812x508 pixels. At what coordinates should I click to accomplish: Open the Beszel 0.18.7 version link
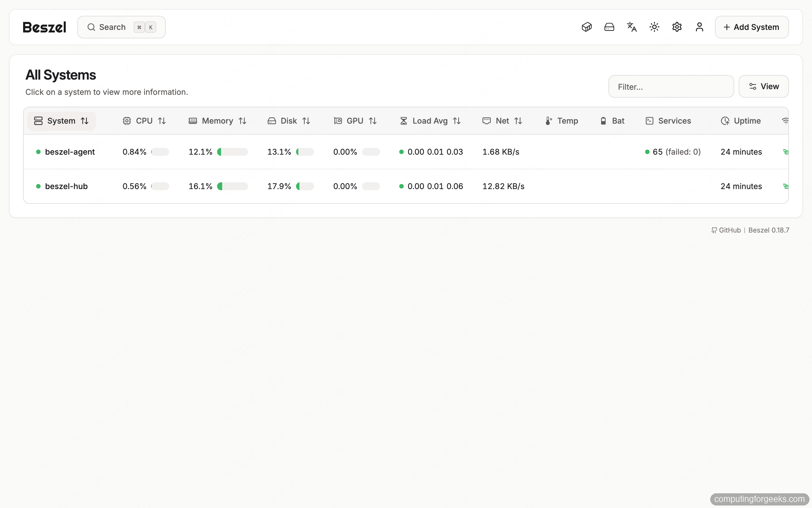coord(769,230)
